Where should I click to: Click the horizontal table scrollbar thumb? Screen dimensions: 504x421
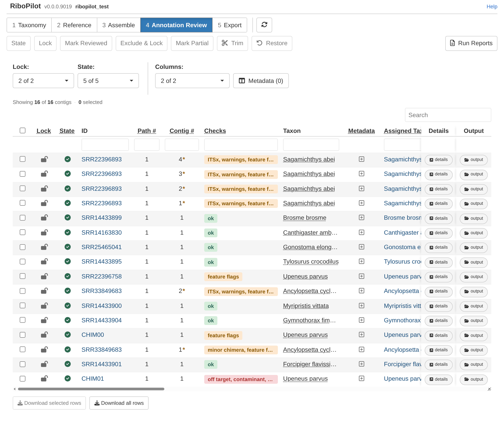[x=91, y=389]
